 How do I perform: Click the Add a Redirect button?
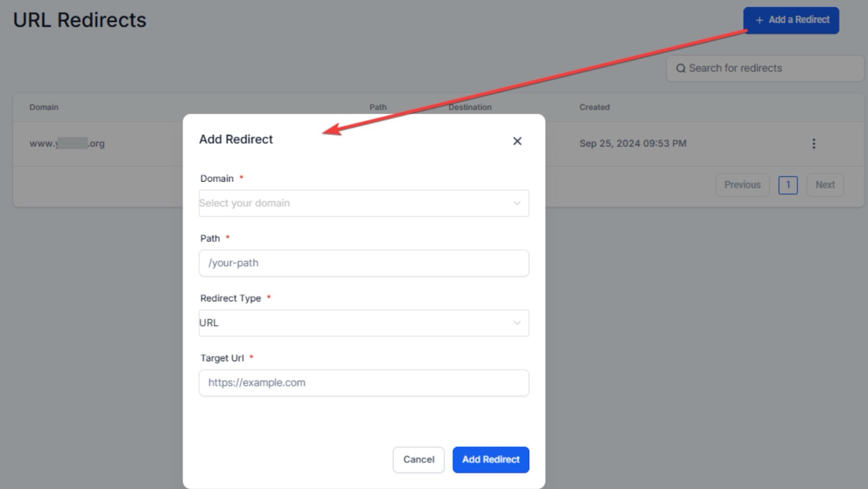791,20
